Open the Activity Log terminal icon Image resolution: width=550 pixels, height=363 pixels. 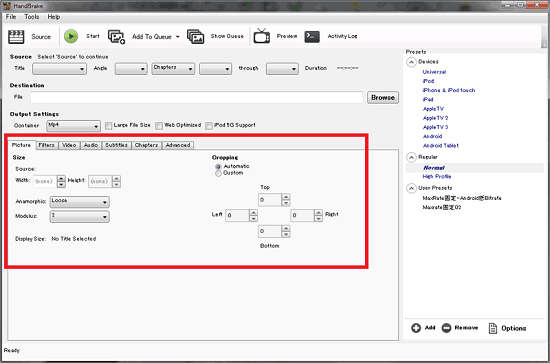312,36
